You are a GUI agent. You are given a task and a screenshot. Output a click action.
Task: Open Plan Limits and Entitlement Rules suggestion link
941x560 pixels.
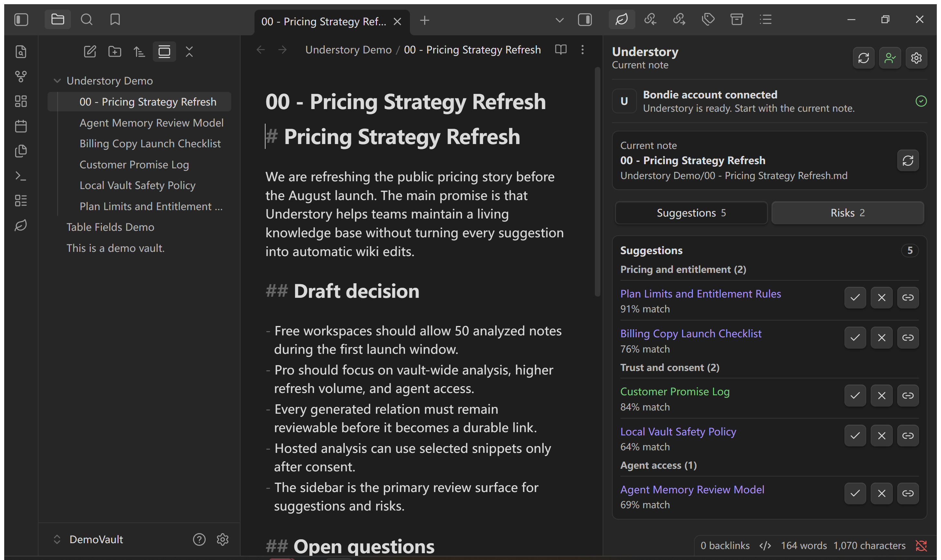click(x=700, y=294)
